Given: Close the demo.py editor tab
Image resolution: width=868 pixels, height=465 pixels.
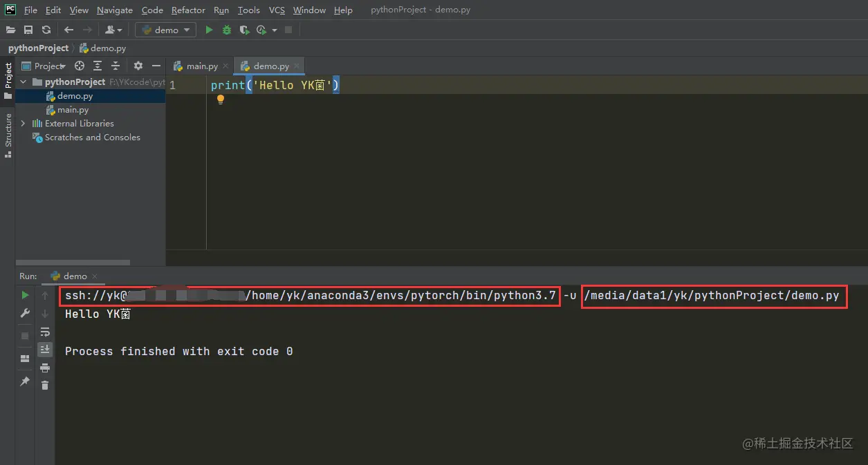Looking at the screenshot, I should pos(297,66).
